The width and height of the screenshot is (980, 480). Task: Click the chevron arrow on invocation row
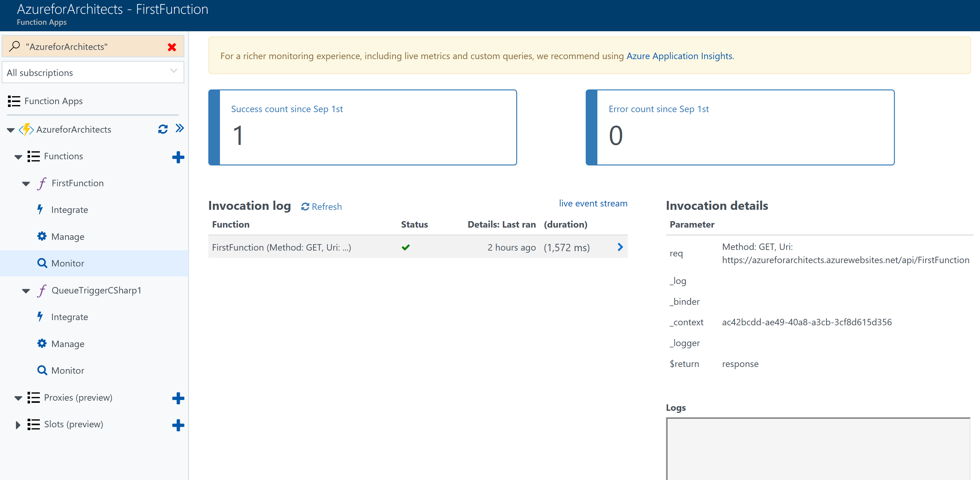(620, 247)
